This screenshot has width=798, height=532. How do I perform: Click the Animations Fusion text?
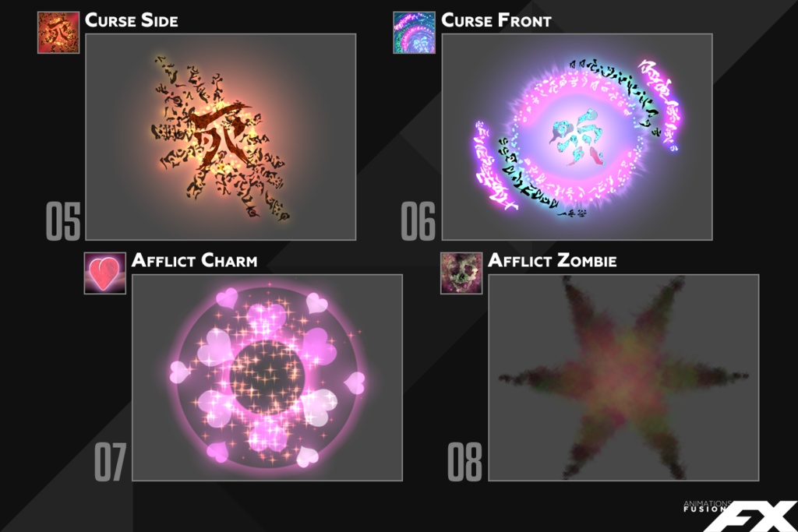(x=707, y=506)
